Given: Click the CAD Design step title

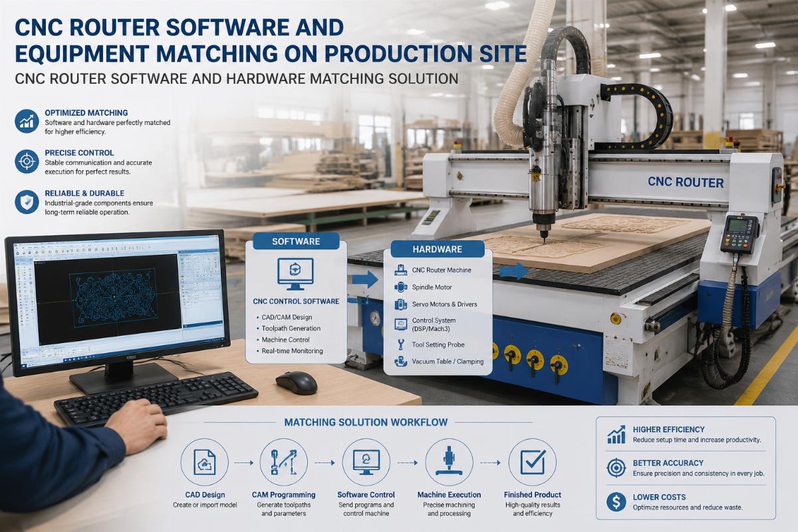Looking at the screenshot, I should coord(205,495).
